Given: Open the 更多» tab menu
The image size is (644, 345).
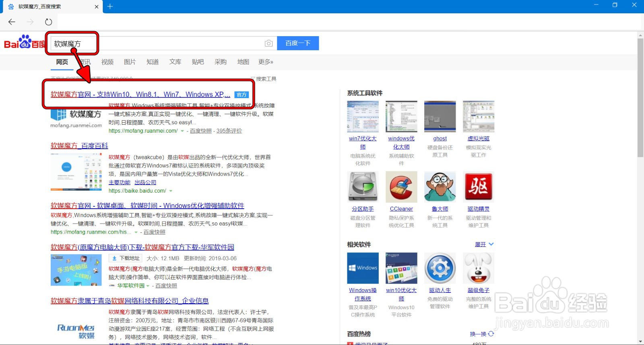Looking at the screenshot, I should 266,62.
